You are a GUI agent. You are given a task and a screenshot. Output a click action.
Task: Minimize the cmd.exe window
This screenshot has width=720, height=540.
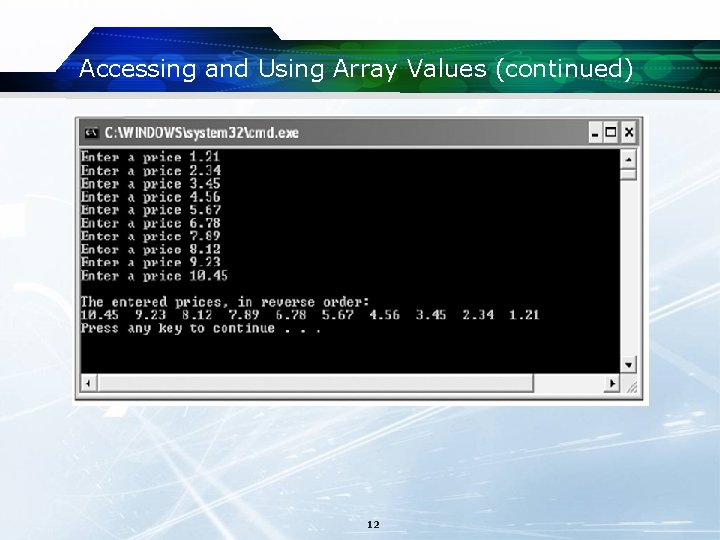coord(596,133)
